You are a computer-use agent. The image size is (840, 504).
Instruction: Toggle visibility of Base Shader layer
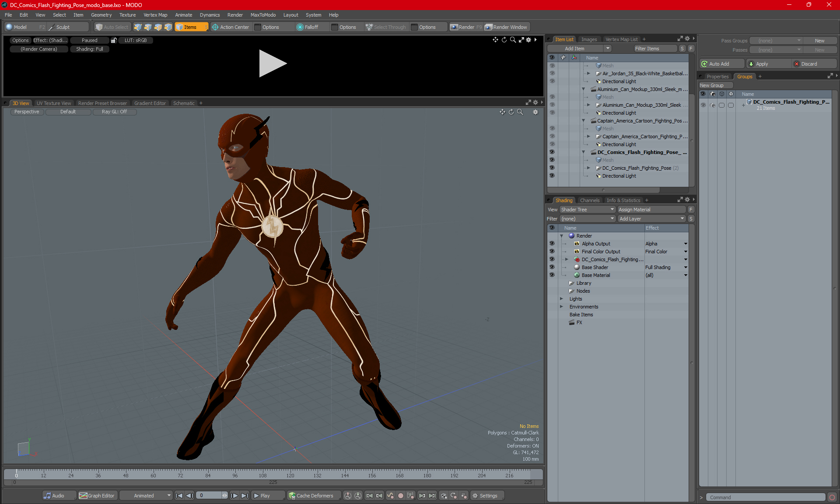pyautogui.click(x=552, y=267)
